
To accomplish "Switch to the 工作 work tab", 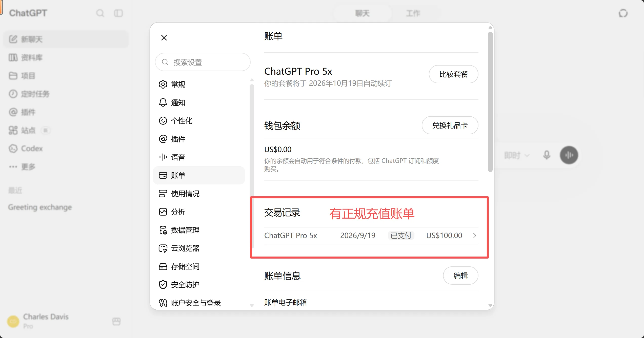I will (413, 13).
